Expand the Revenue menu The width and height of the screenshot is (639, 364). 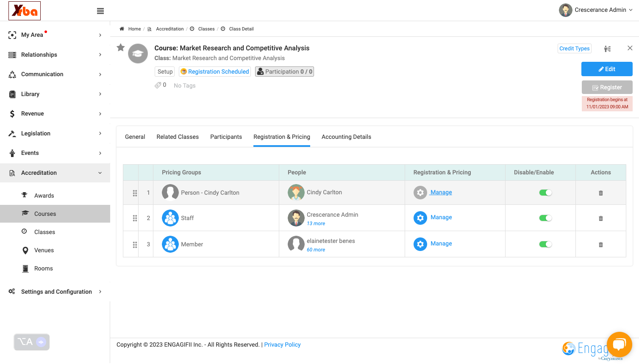point(55,113)
